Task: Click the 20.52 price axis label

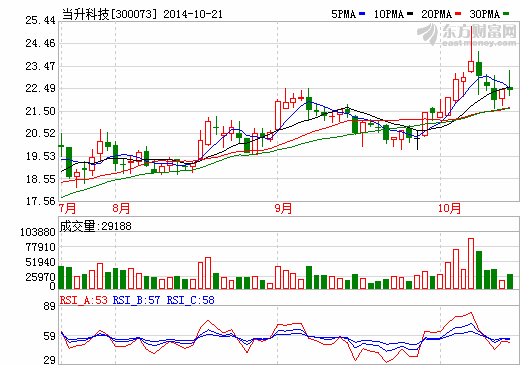Action: tap(40, 133)
